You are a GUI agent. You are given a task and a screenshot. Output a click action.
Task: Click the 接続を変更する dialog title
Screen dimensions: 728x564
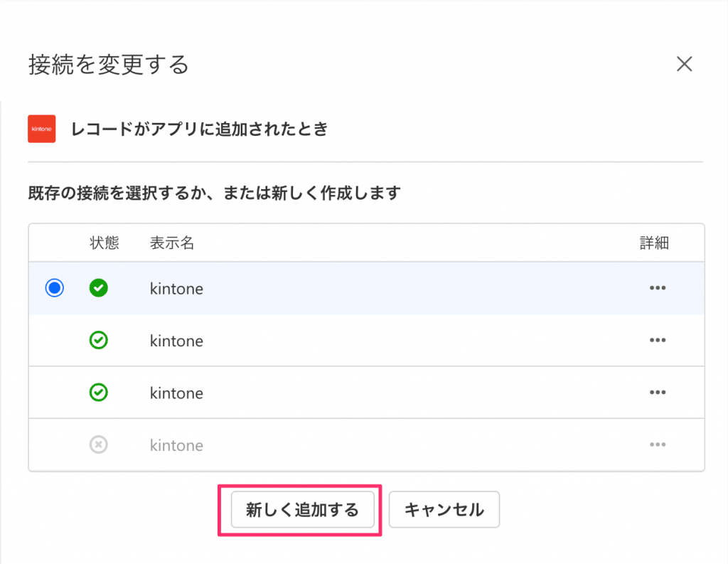point(109,64)
